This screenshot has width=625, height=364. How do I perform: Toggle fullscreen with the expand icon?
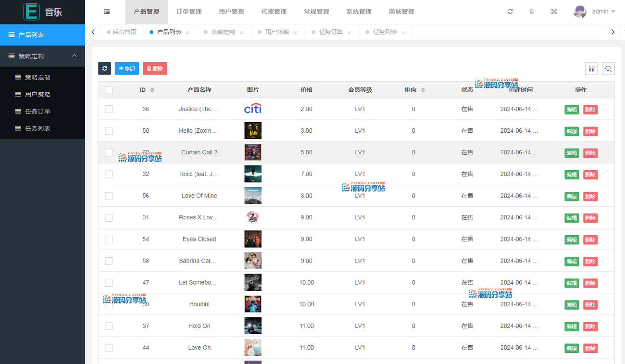click(554, 12)
